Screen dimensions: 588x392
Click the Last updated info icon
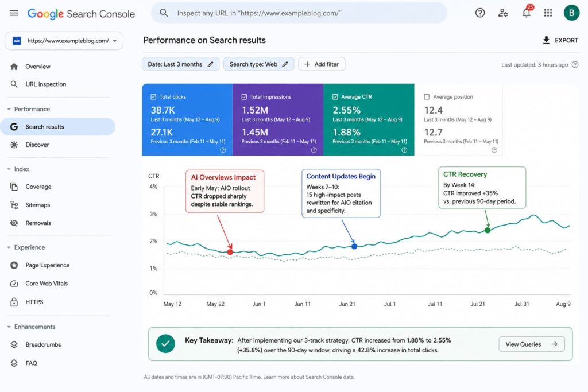pos(575,64)
